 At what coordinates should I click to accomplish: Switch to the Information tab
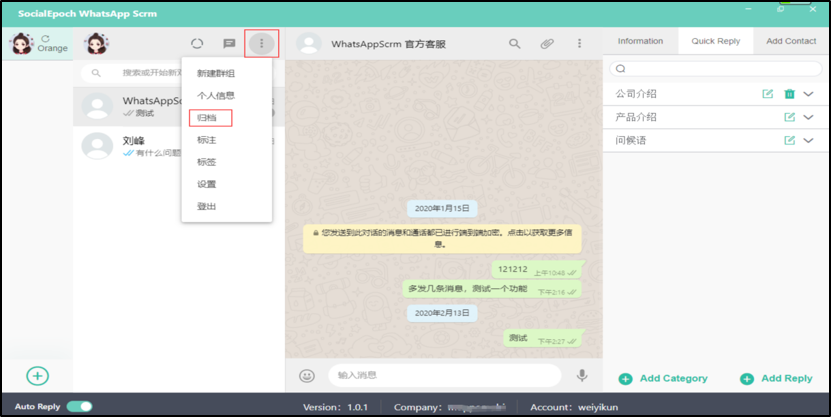pos(640,41)
